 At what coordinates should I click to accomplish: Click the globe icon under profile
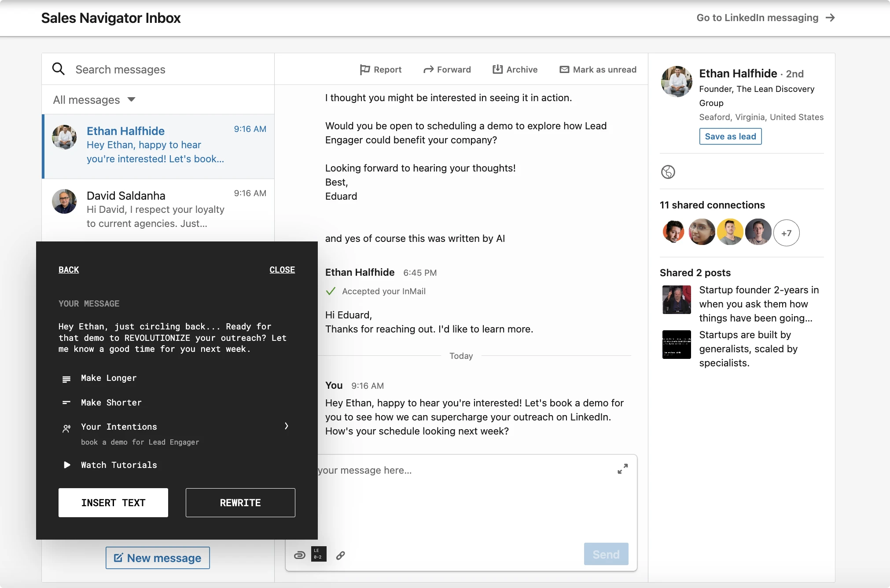[x=668, y=172]
